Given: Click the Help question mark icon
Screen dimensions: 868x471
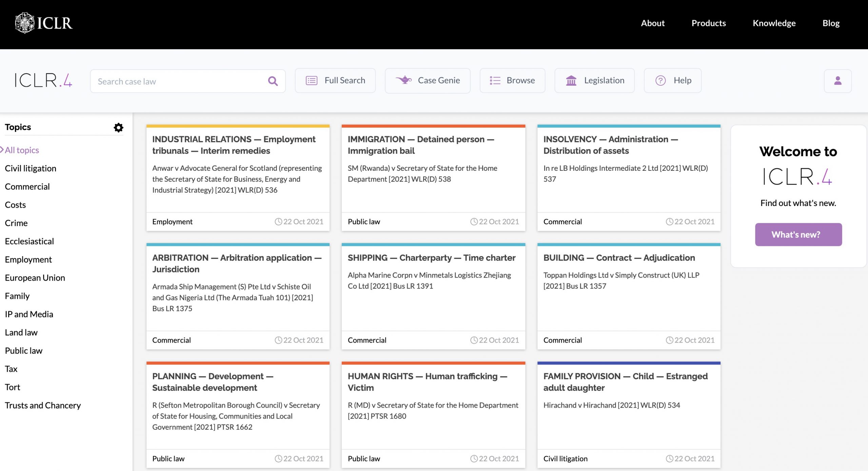Looking at the screenshot, I should point(660,81).
